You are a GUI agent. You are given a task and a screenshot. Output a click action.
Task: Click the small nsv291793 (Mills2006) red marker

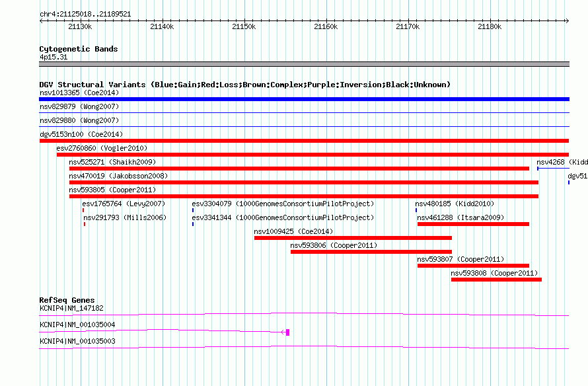[x=85, y=224]
